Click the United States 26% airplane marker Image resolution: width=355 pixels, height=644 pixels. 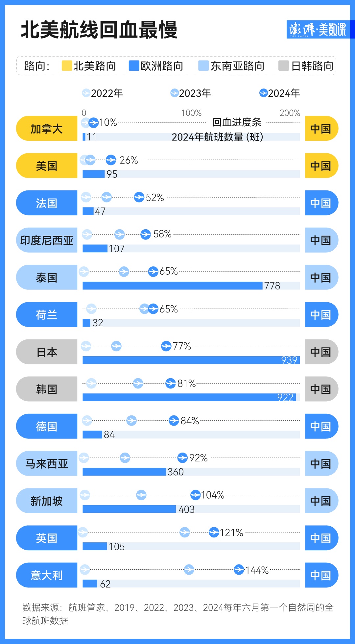[111, 160]
